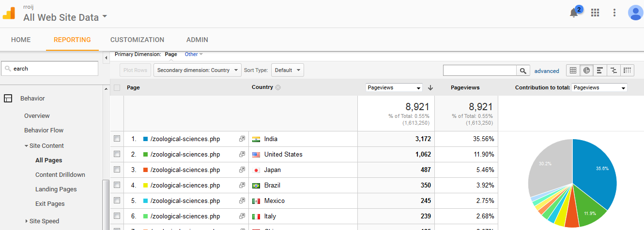Click the advanced filter link

[547, 71]
